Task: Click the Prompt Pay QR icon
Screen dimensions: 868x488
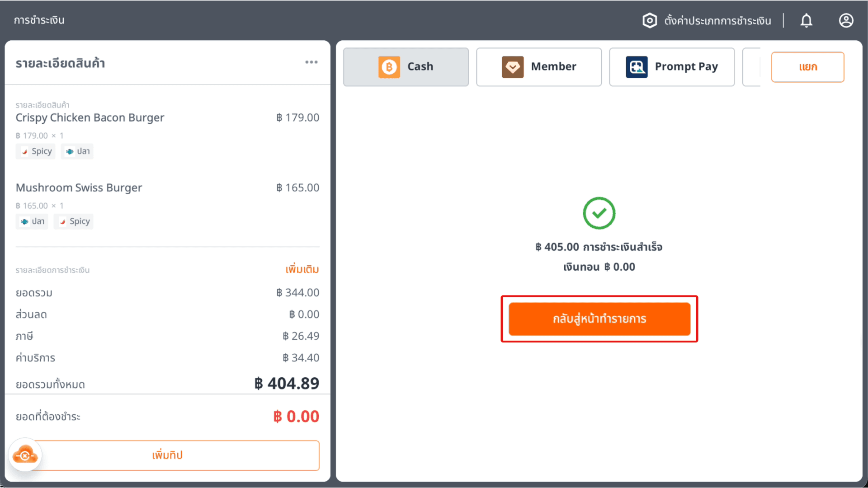Action: [637, 67]
